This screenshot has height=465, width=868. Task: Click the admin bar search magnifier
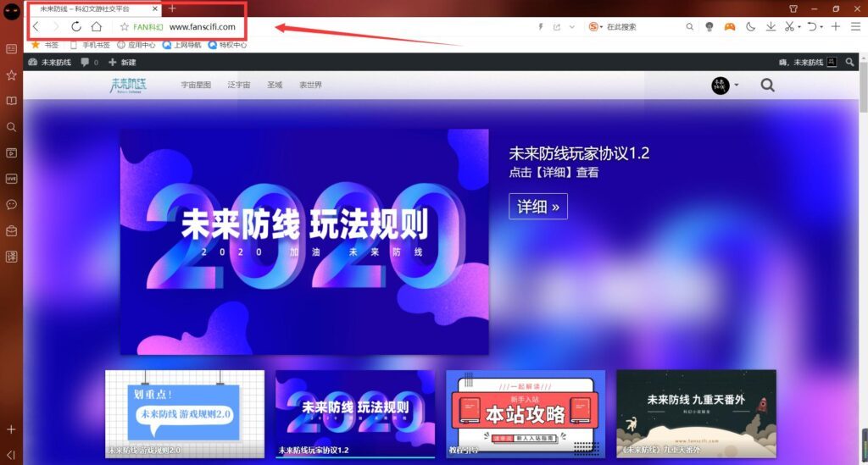tap(849, 63)
